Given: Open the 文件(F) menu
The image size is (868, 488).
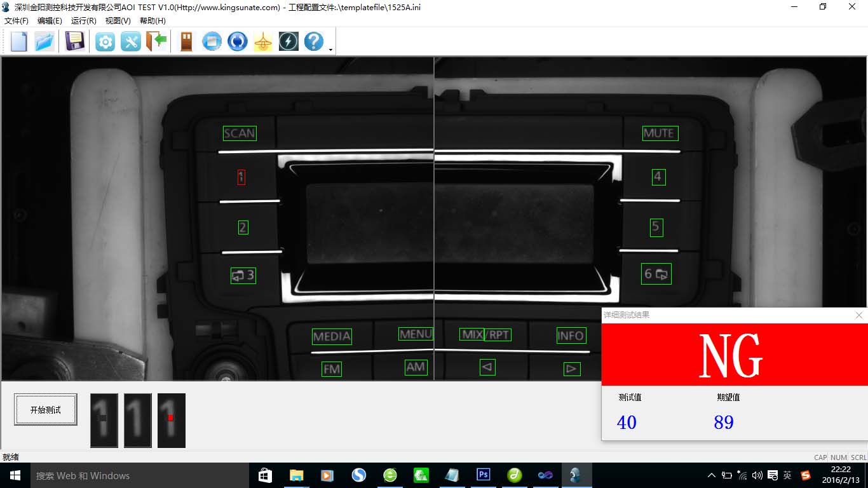Looking at the screenshot, I should 17,21.
